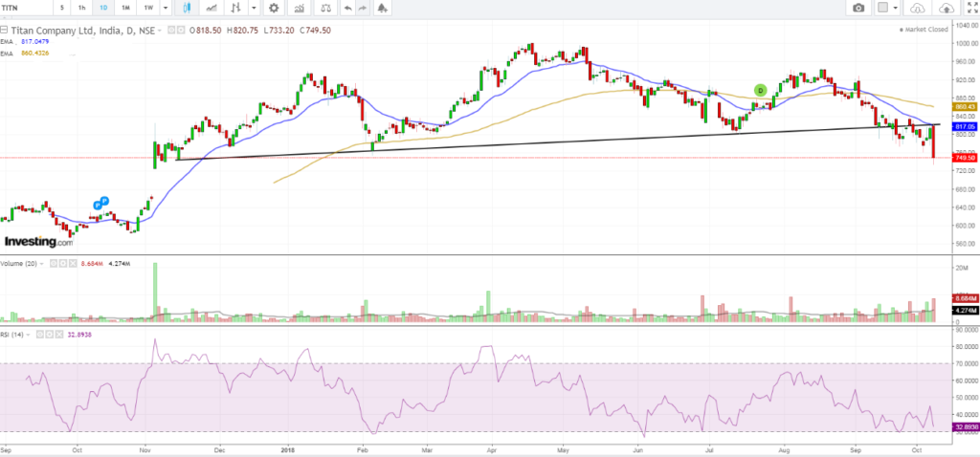Image resolution: width=980 pixels, height=457 pixels.
Task: Click the Market Closed status text
Action: [x=925, y=30]
